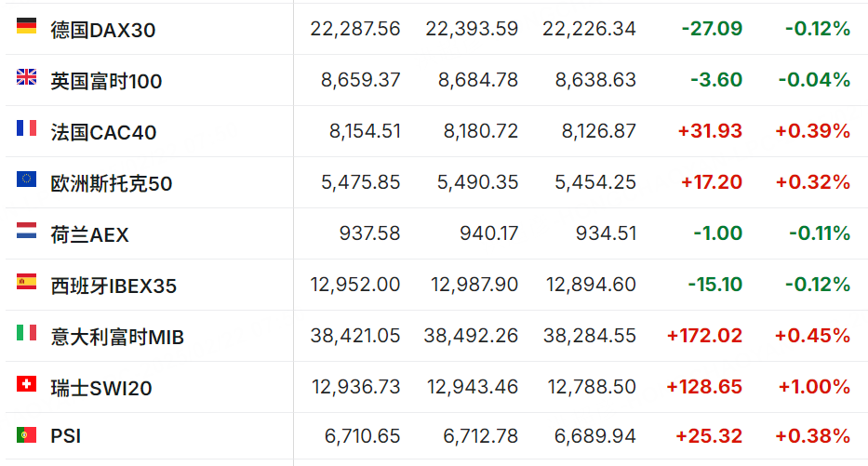
Task: Click the Spanish flag icon
Action: click(x=26, y=281)
